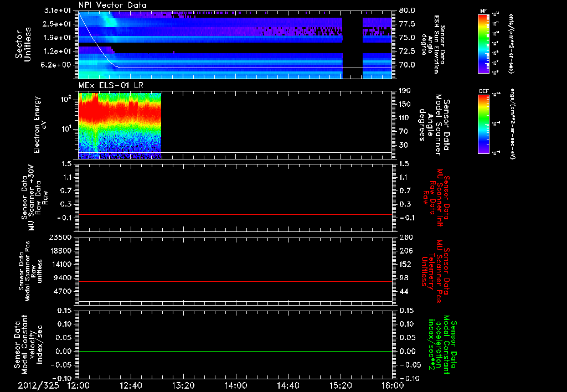Click the green line in velocity plot
567x392 pixels.
click(235, 351)
